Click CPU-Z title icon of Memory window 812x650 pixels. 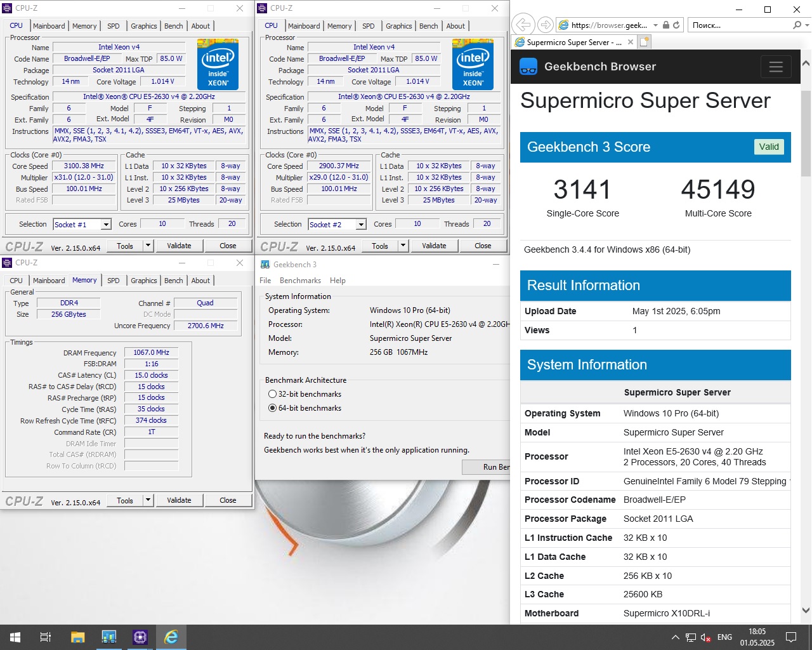tap(8, 262)
